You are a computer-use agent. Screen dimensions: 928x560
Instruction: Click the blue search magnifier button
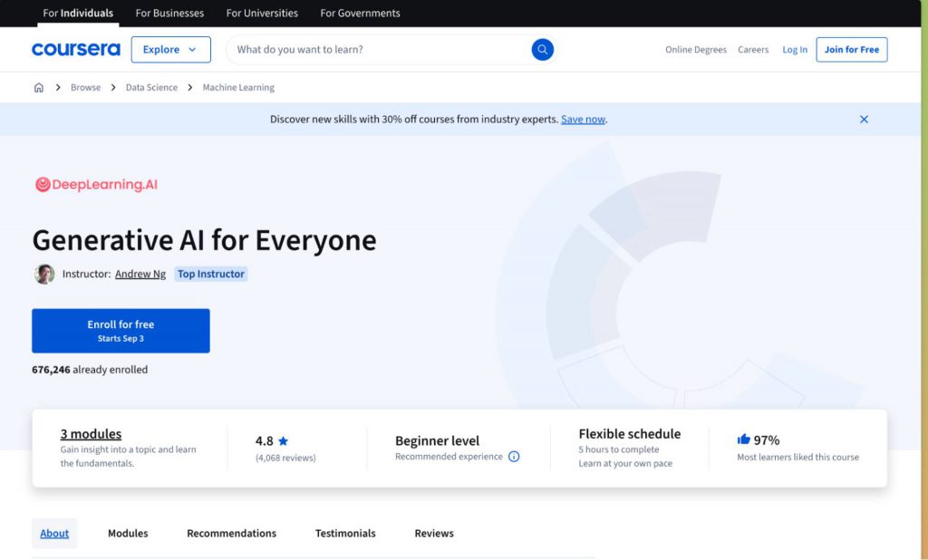(542, 50)
